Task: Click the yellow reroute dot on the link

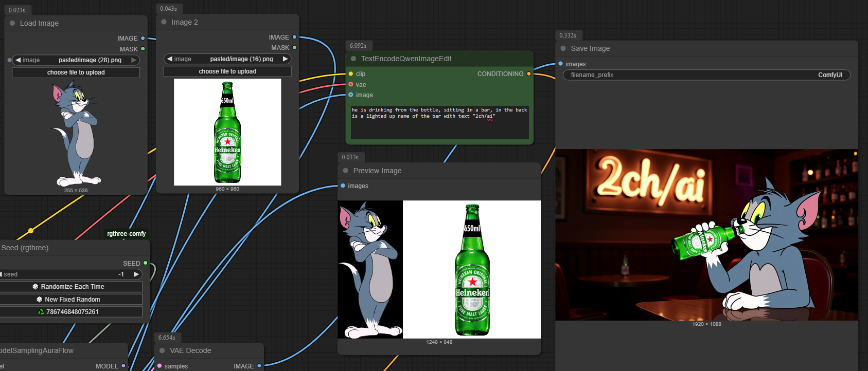Action: [31, 231]
